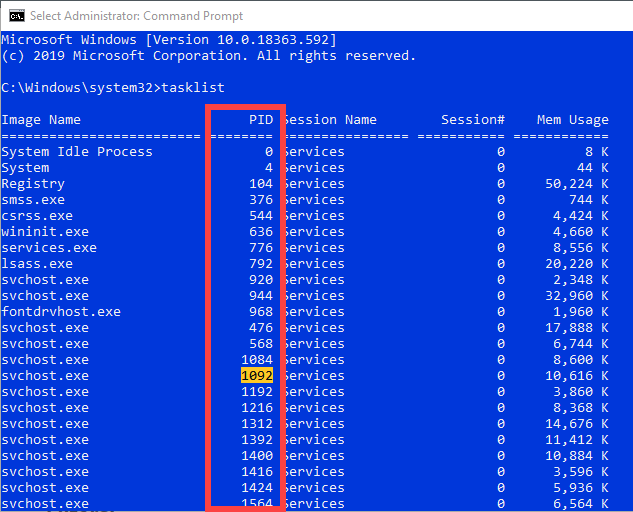Viewport: 633px width, 512px height.
Task: Click the 'smss.exe' process name
Action: [33, 200]
